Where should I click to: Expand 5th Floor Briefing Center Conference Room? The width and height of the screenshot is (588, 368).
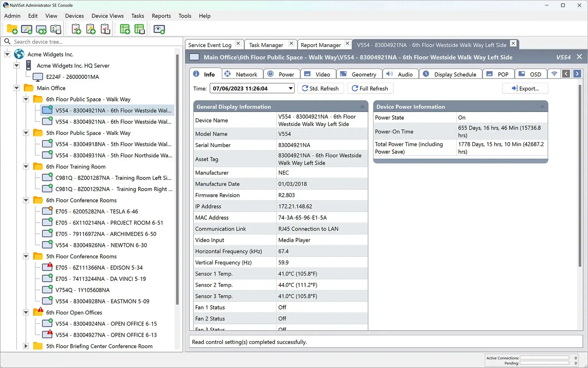coord(26,346)
